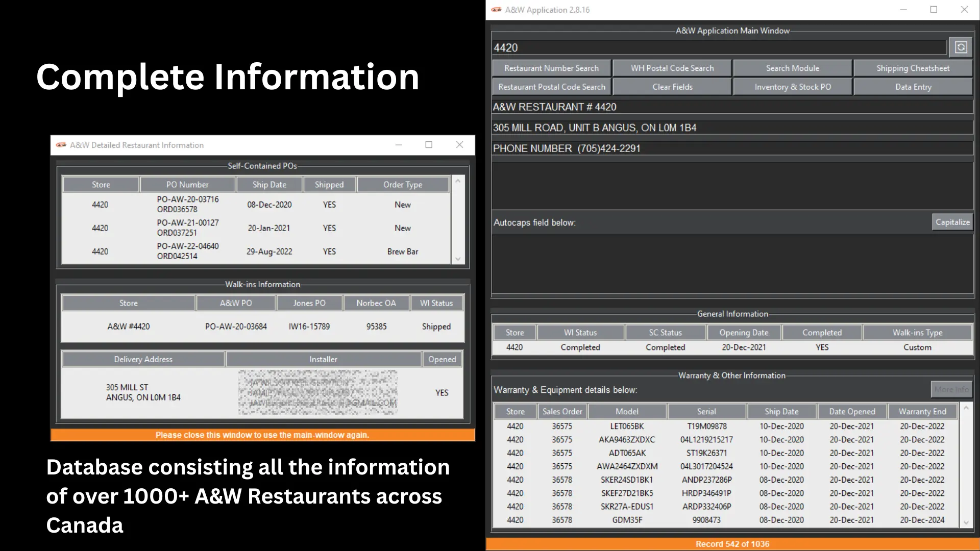Open the Shipping Cheatsheet
This screenshot has height=551, width=980.
coord(913,67)
